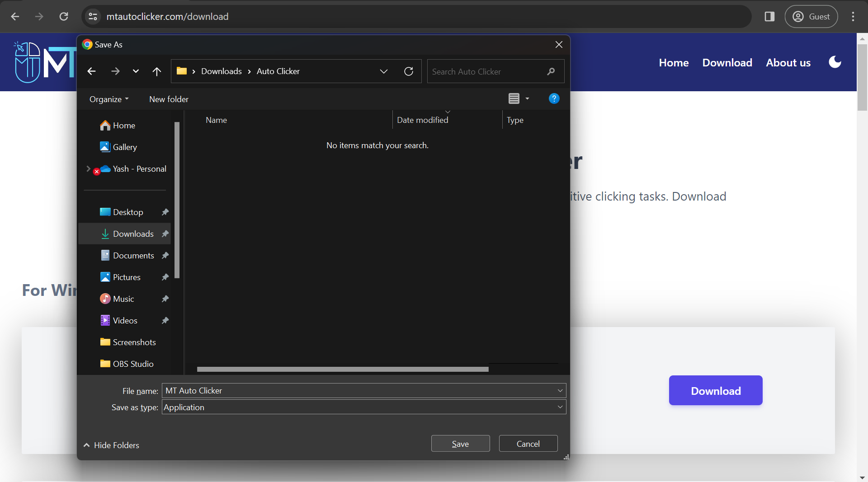Click Auto Clicker in breadcrumb path
This screenshot has height=482, width=868.
coord(278,71)
